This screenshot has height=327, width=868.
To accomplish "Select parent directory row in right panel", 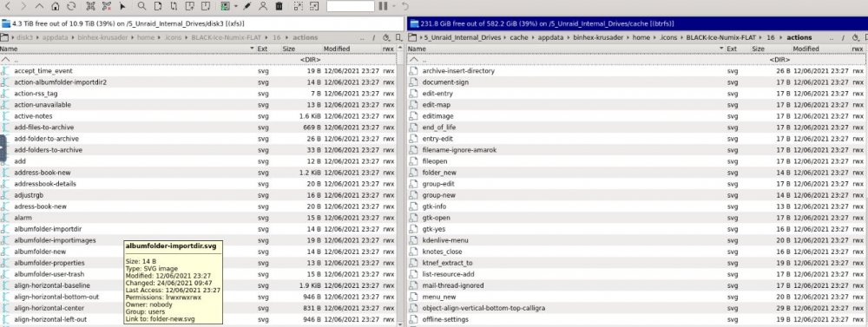I will [636, 59].
